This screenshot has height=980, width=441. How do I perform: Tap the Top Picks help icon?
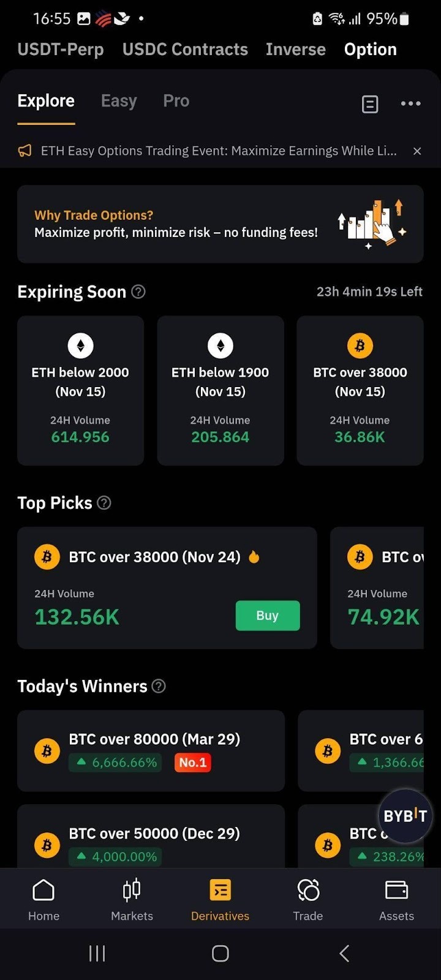[x=104, y=503]
